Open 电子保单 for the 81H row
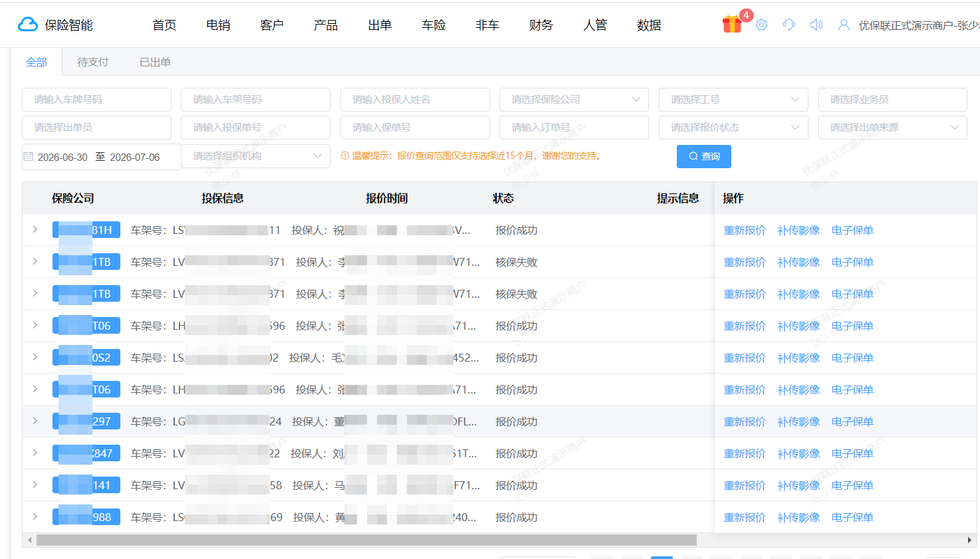This screenshot has width=980, height=559. tap(852, 230)
